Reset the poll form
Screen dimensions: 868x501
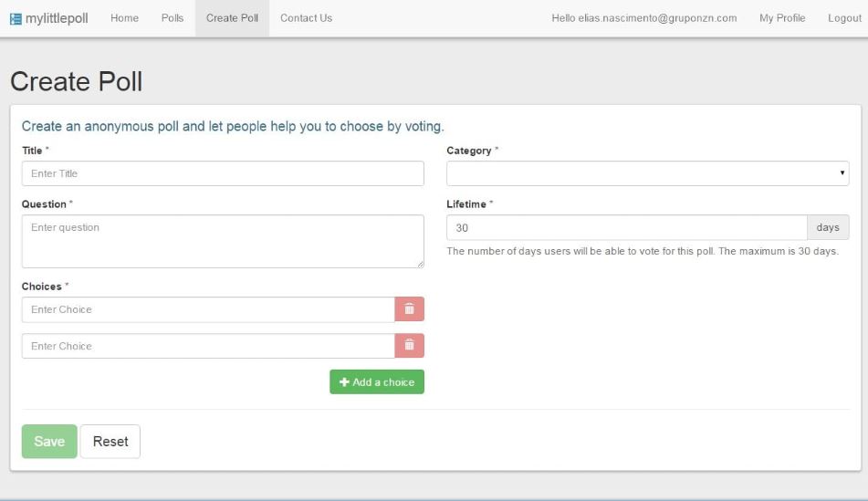coord(110,441)
